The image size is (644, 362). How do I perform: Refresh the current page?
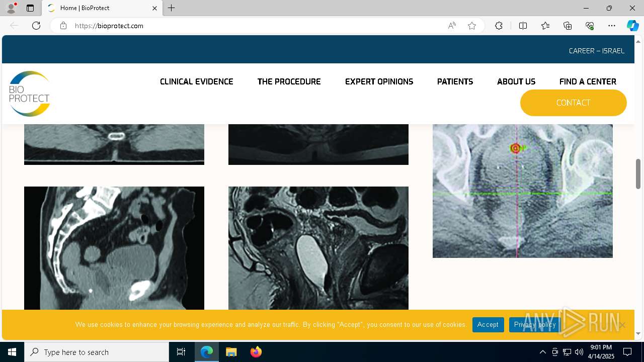point(36,26)
